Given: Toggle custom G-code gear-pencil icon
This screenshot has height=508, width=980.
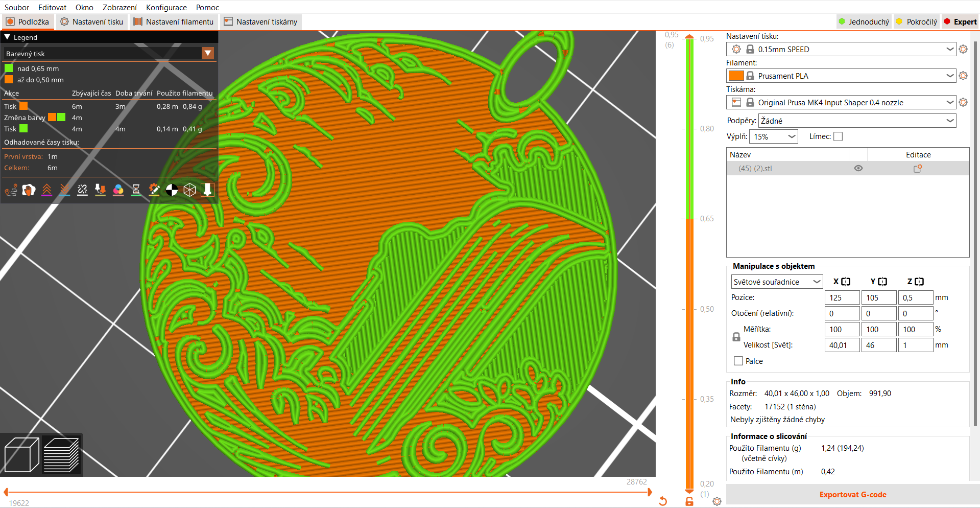Looking at the screenshot, I should tap(154, 190).
